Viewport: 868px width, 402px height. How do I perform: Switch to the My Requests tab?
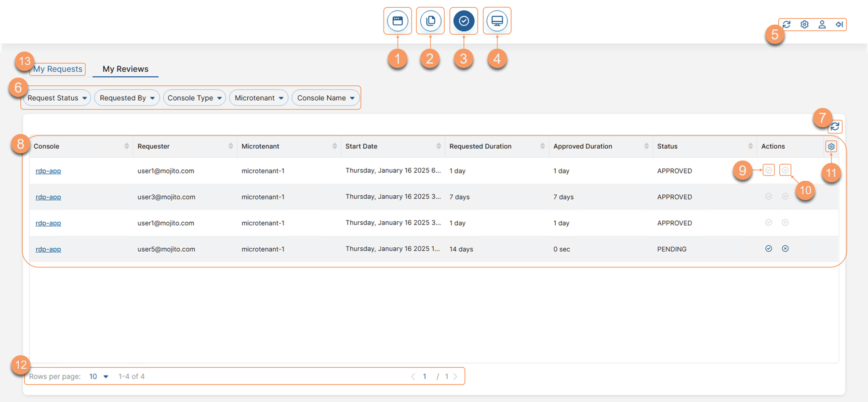coord(58,69)
